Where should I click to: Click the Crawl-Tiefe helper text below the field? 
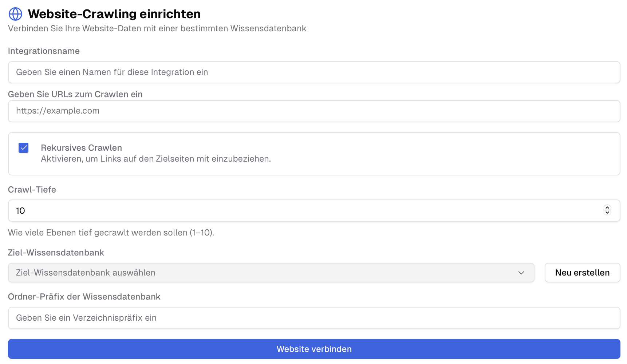111,233
